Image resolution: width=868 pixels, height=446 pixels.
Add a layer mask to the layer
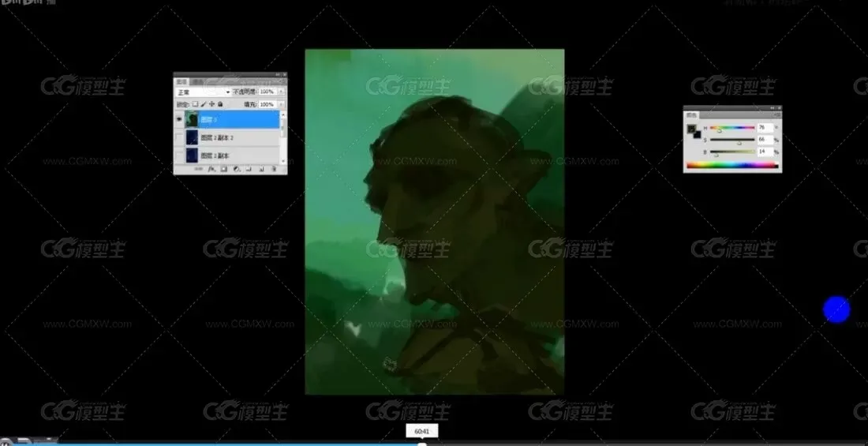point(223,169)
